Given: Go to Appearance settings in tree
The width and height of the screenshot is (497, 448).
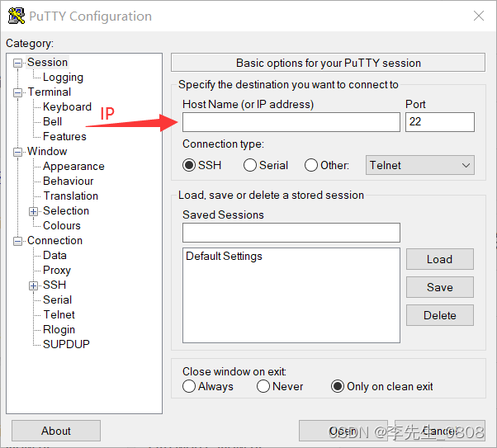Looking at the screenshot, I should (x=73, y=166).
